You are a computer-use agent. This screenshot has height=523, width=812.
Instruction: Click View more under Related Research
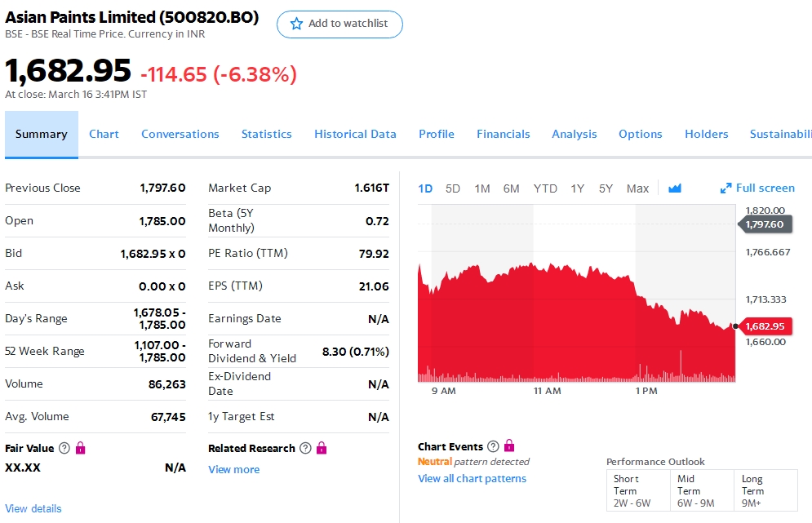[233, 469]
